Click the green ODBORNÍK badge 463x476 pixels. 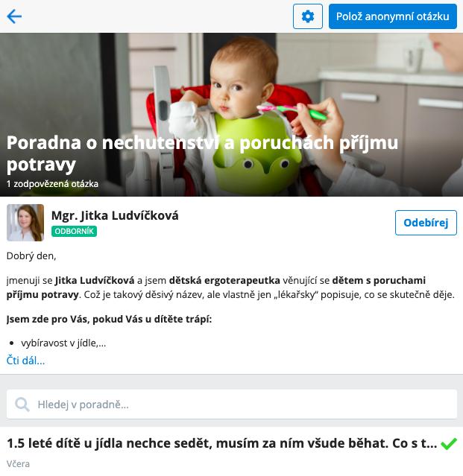coord(74,232)
